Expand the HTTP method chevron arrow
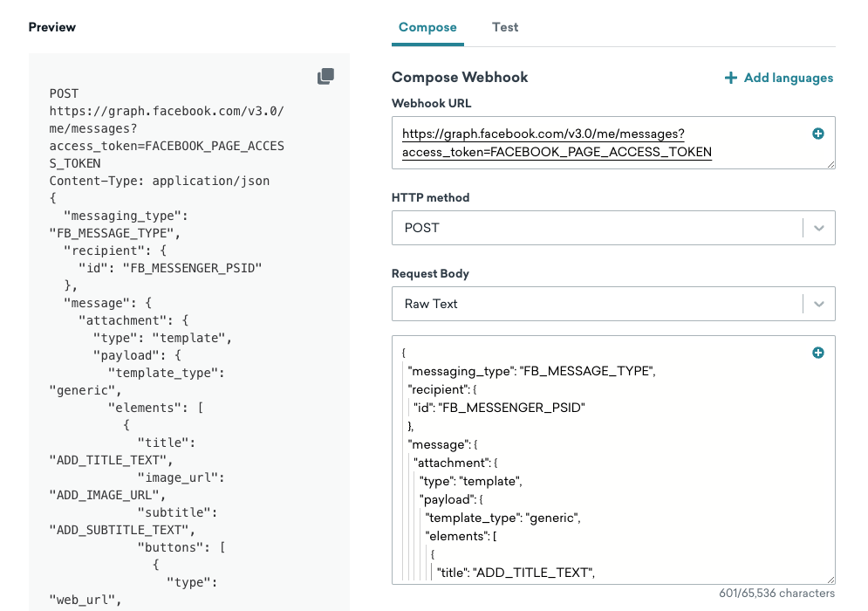Image resolution: width=868 pixels, height=611 pixels. click(819, 228)
